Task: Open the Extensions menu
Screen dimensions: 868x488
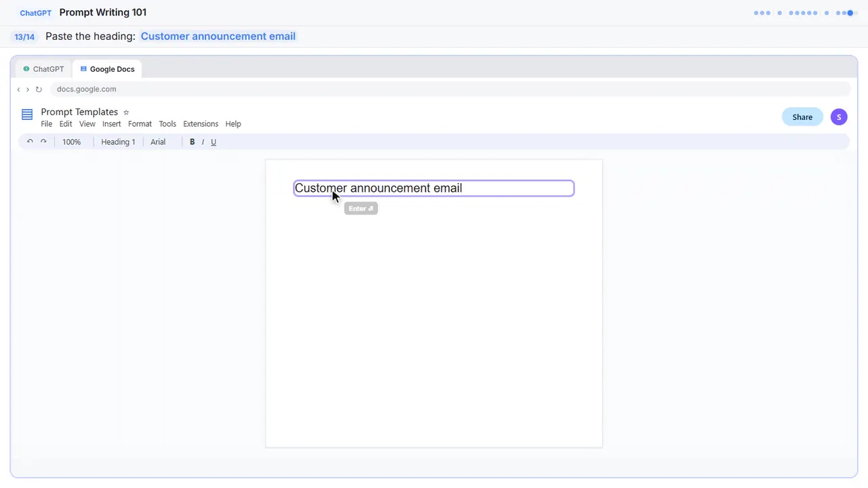Action: (201, 124)
